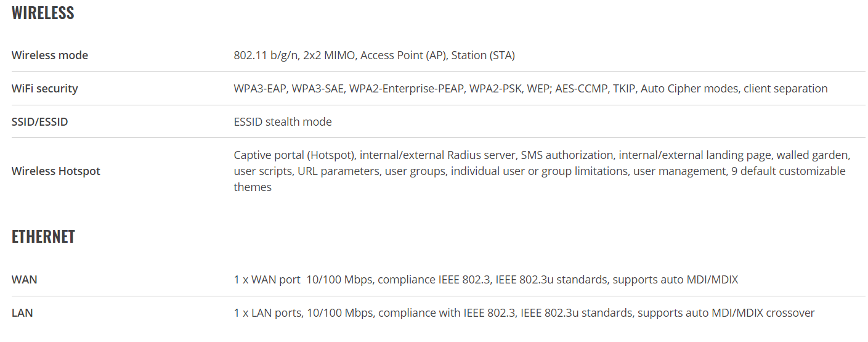The width and height of the screenshot is (868, 342).
Task: Click the WIRELESS section heading
Action: click(43, 13)
